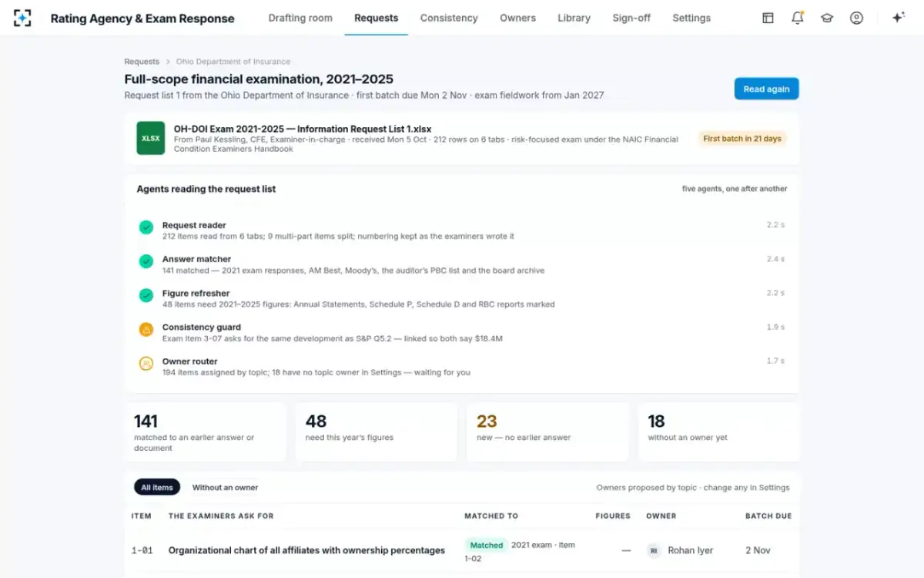This screenshot has height=578, width=924.
Task: Click the 18 without an owner card
Action: (x=719, y=432)
